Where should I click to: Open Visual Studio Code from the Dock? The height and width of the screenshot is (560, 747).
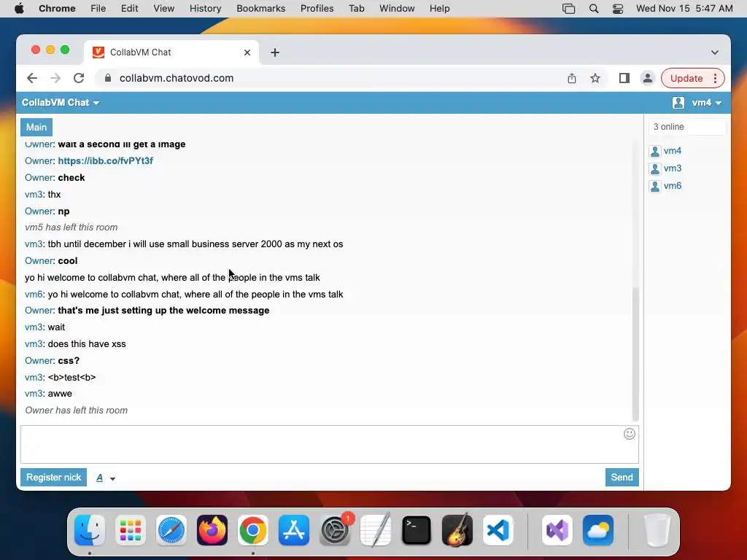[498, 530]
